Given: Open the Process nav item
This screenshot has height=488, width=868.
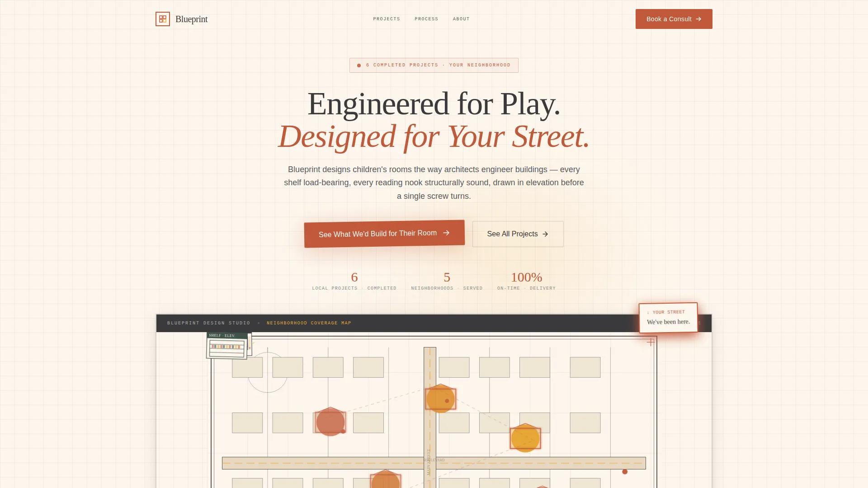Looking at the screenshot, I should tap(426, 19).
